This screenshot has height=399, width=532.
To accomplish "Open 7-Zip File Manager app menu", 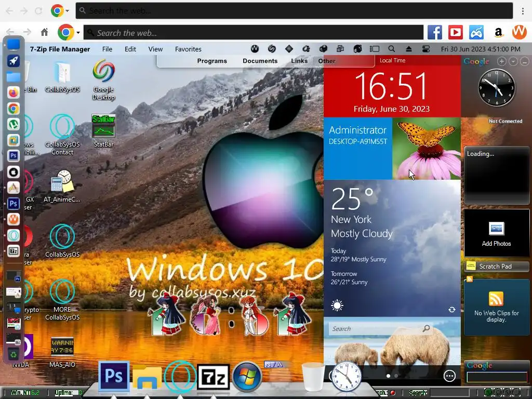I will (60, 49).
